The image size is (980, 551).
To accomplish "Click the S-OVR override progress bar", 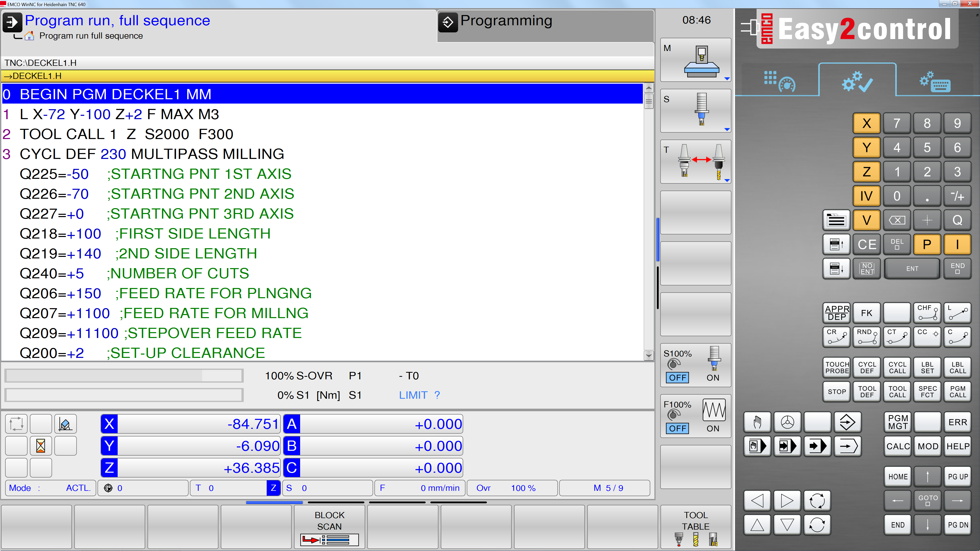I will click(x=124, y=376).
